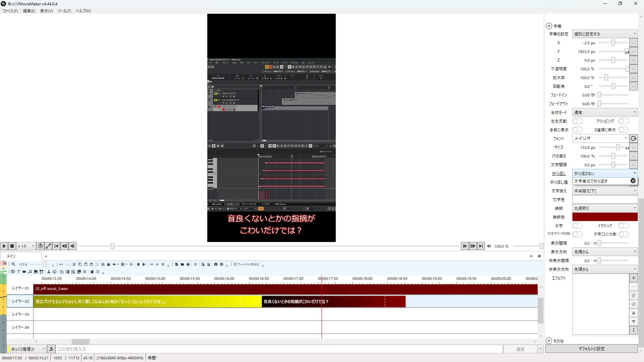Toggle the 左右反転 switch
The image size is (644, 362).
point(577,121)
